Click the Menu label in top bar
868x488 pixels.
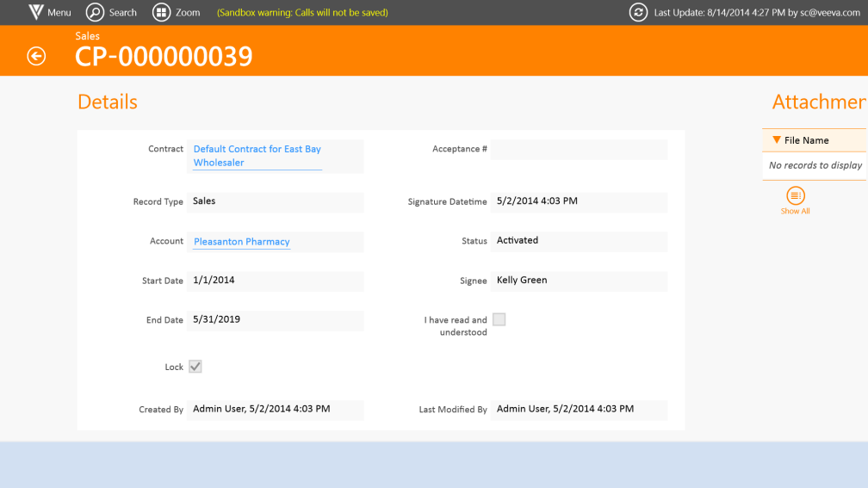click(59, 13)
